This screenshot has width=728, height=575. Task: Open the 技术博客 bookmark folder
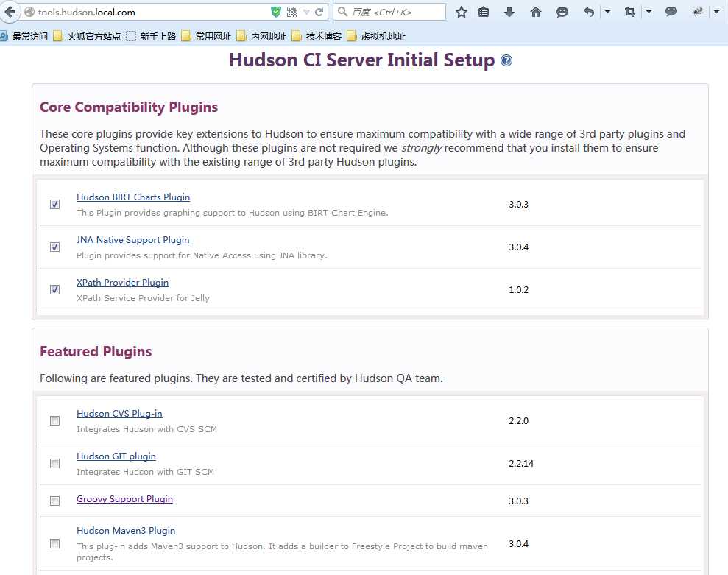pyautogui.click(x=317, y=36)
